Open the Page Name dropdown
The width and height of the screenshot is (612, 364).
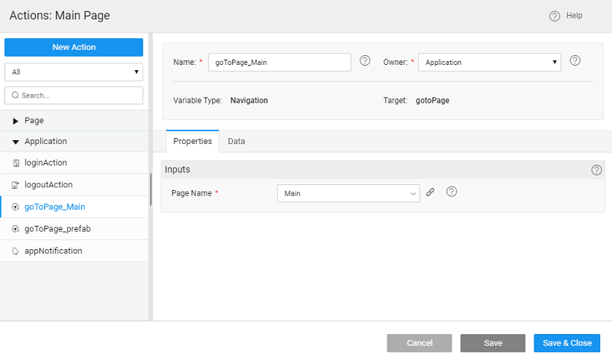coord(348,193)
